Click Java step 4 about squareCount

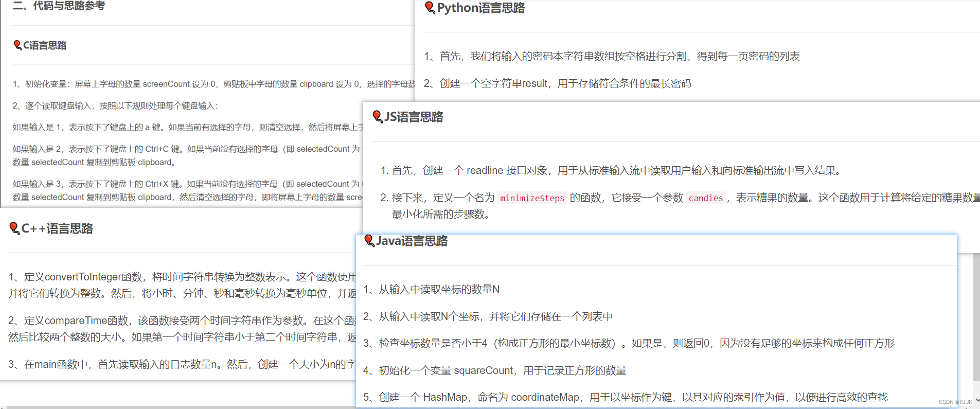[x=494, y=370]
